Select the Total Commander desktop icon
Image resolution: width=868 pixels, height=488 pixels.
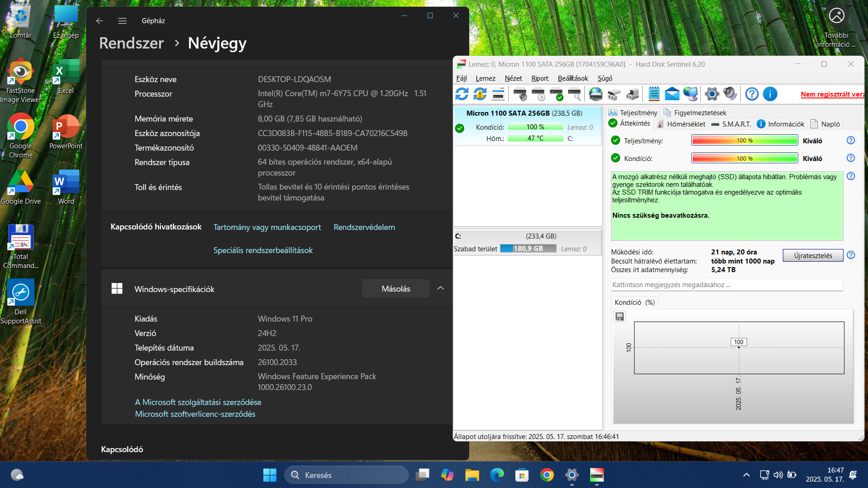[x=20, y=247]
